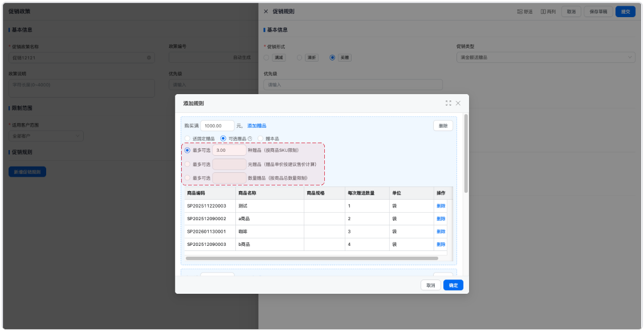This screenshot has width=644, height=332.
Task: Click 两列 column layout icon
Action: (543, 11)
